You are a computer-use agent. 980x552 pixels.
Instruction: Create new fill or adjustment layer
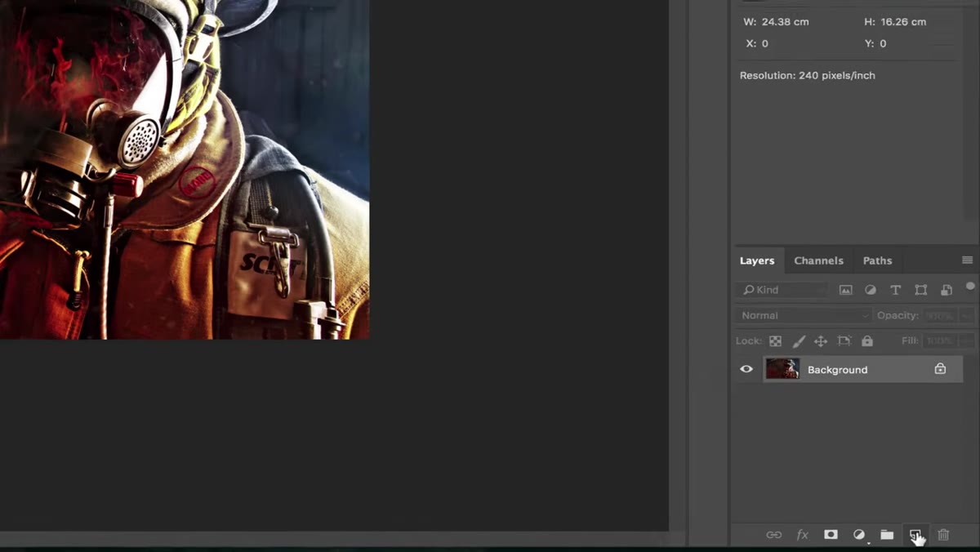859,535
